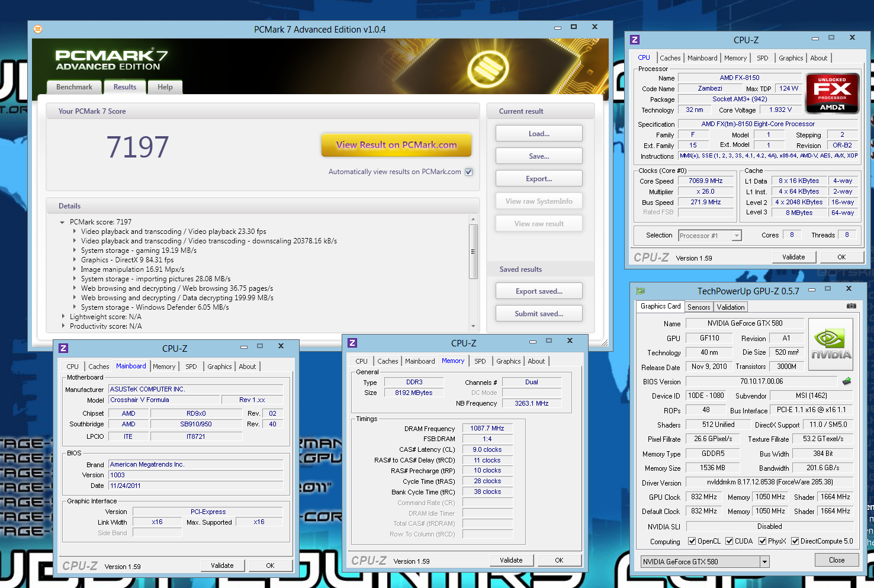Viewport: 874px width, 588px height.
Task: Click the AMD FX processor logo
Action: point(833,93)
